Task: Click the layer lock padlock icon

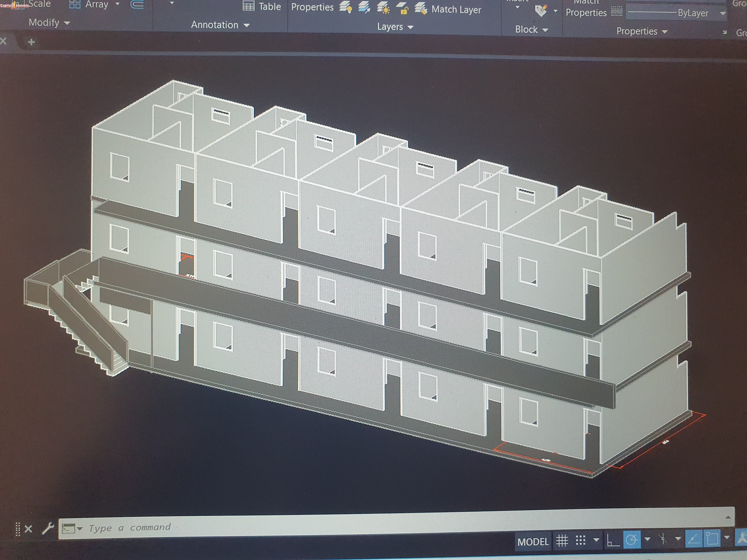Action: [x=402, y=9]
